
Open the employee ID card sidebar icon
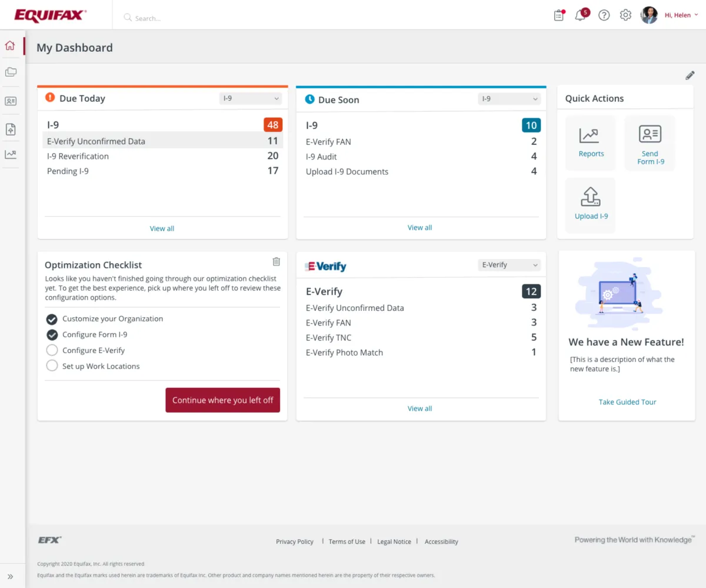(x=10, y=101)
